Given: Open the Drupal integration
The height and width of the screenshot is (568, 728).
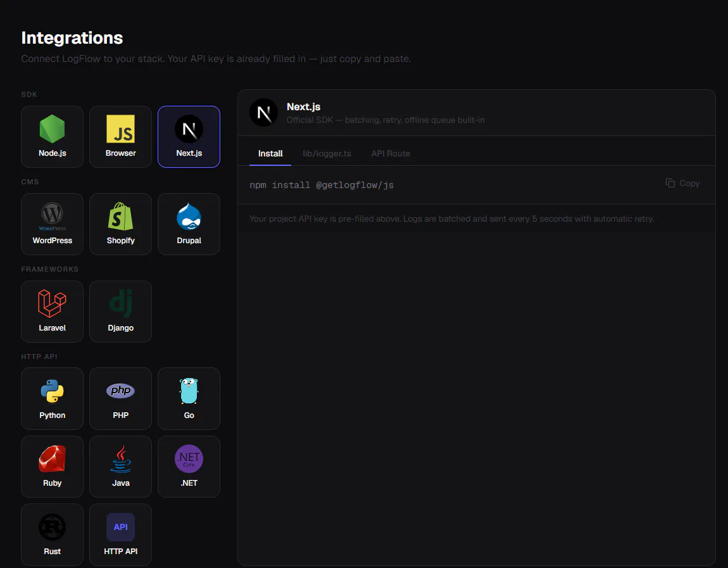Looking at the screenshot, I should [189, 224].
